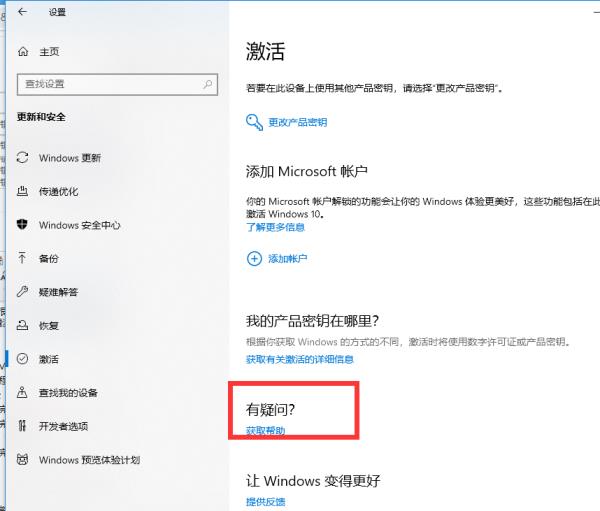
Task: Click the 恢复 icon
Action: [x=23, y=325]
